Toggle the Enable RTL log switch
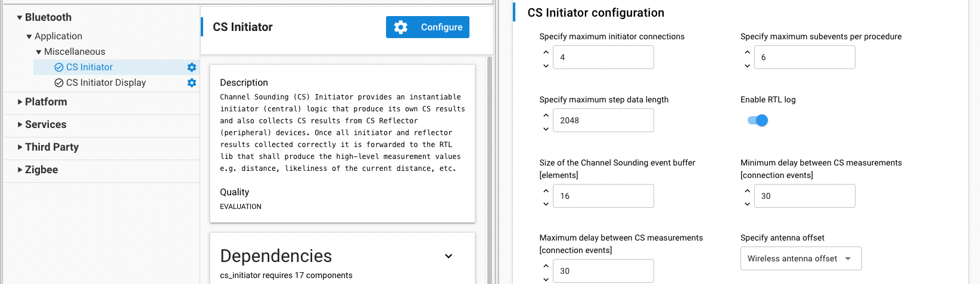Image resolution: width=980 pixels, height=284 pixels. (758, 120)
